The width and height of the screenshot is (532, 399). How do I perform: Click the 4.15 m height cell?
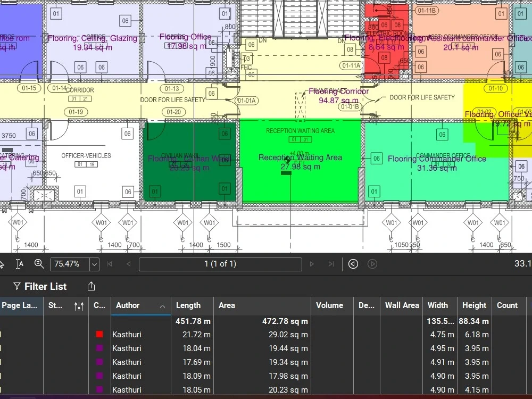click(477, 390)
